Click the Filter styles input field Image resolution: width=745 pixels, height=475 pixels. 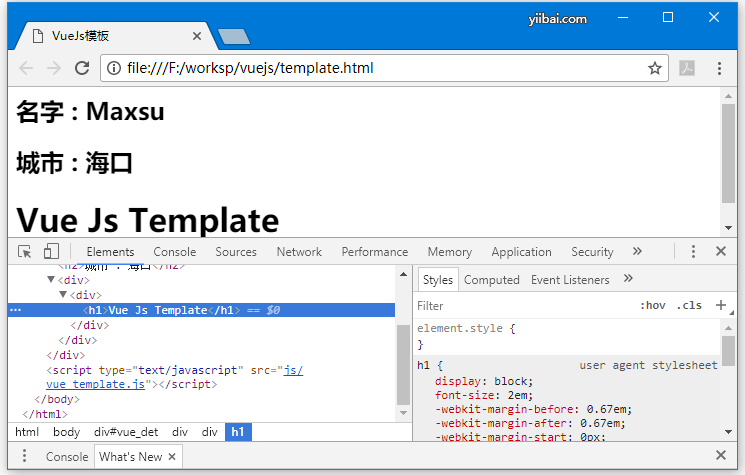520,306
